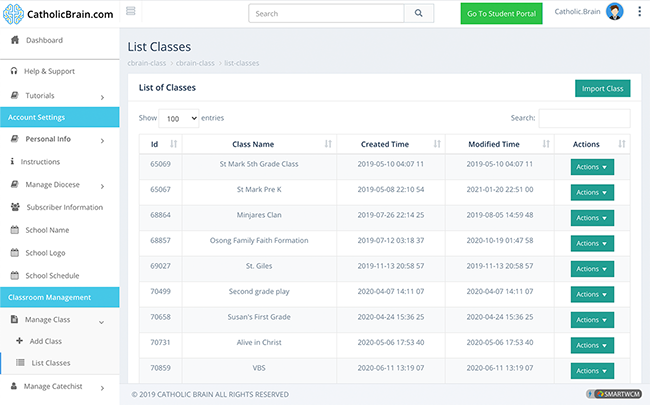The image size is (650, 405).
Task: Open the three-dot options menu
Action: tap(639, 12)
